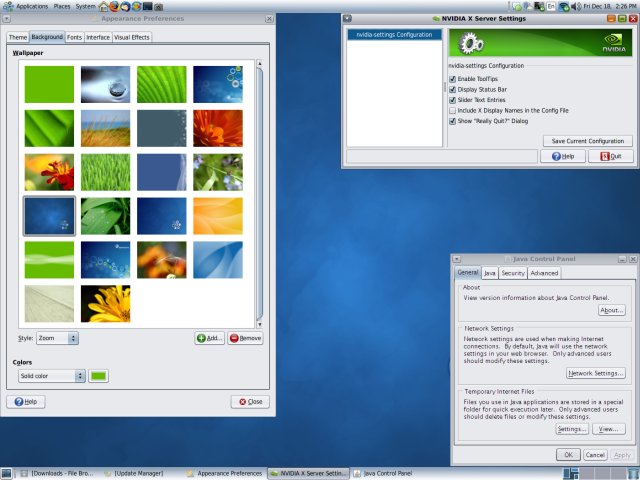This screenshot has height=480, width=640.
Task: Enable Include X Display Names in Config File
Action: point(452,111)
